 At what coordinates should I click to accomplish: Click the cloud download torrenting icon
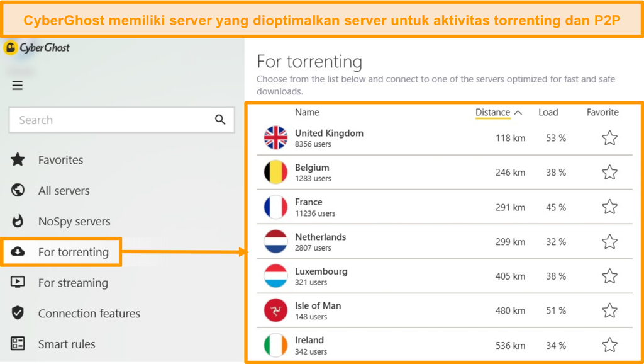coord(18,251)
